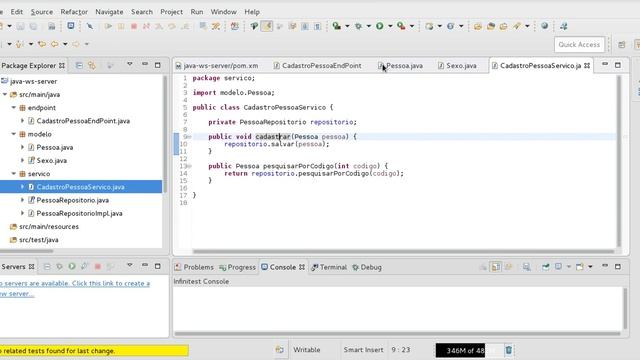Click the garbage collector trash icon
This screenshot has width=640, height=360.
click(x=509, y=350)
